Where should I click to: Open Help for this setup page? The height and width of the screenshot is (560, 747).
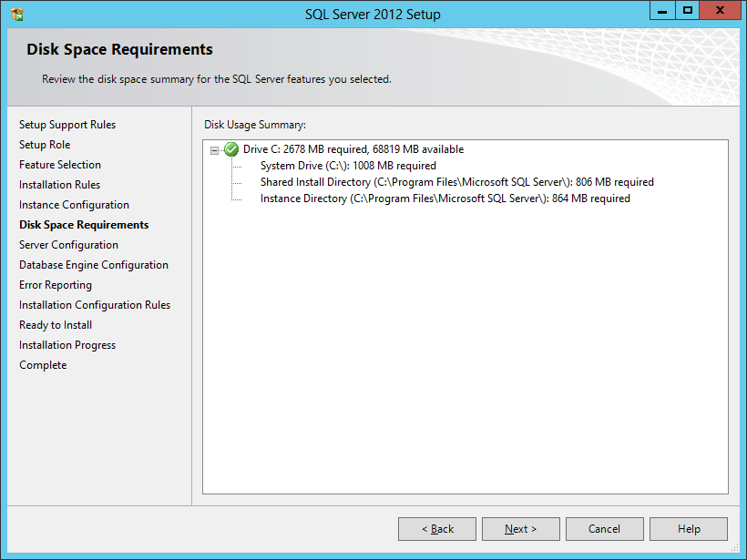pos(689,529)
